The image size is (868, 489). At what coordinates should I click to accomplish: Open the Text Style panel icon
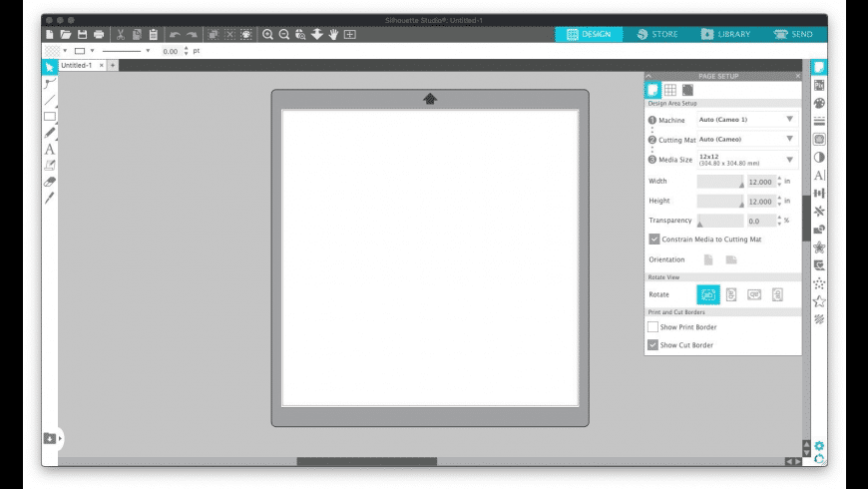click(x=819, y=176)
